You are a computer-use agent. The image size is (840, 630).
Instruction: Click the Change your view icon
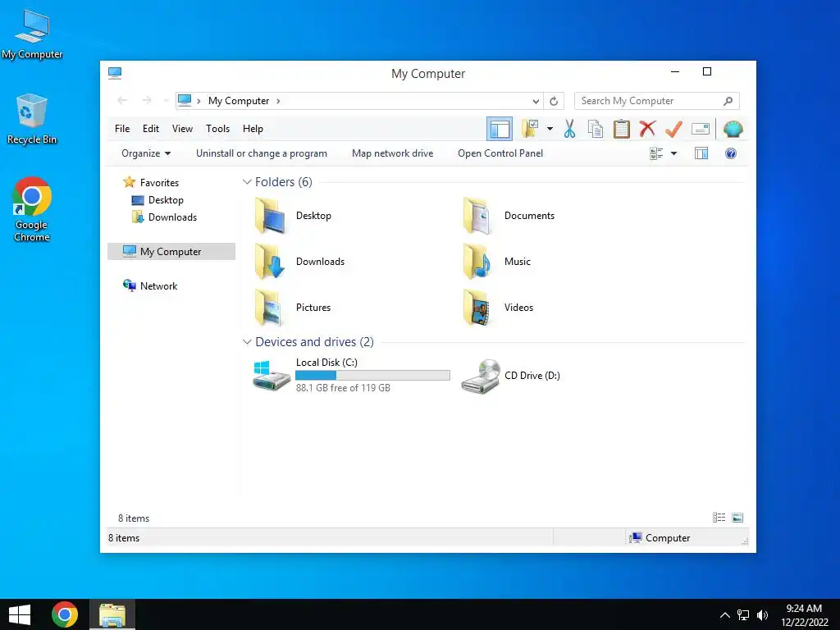click(x=656, y=153)
